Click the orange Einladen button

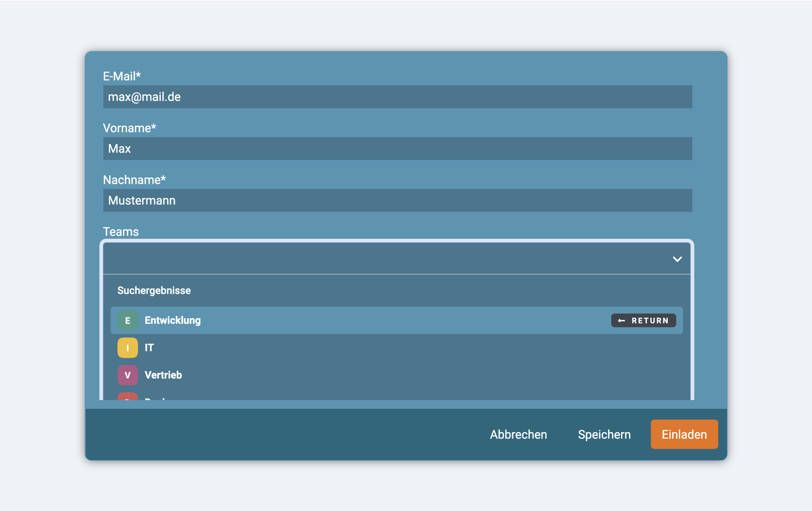684,434
